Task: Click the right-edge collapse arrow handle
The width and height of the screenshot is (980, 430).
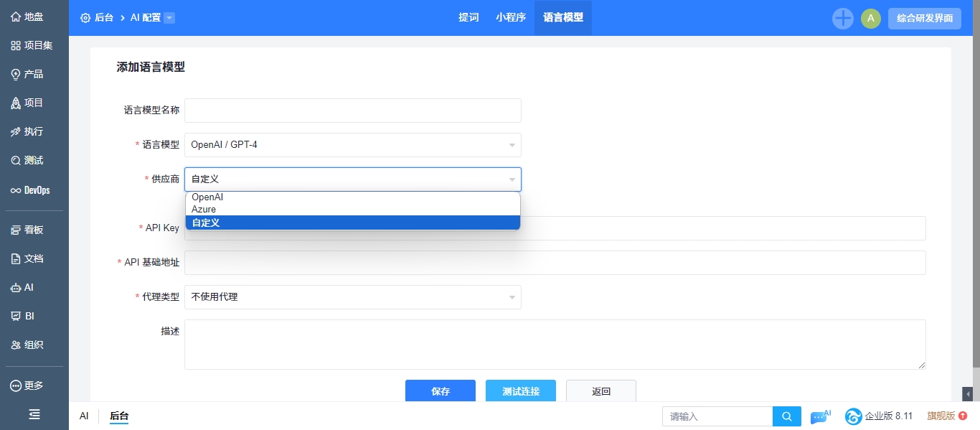Action: (968, 394)
